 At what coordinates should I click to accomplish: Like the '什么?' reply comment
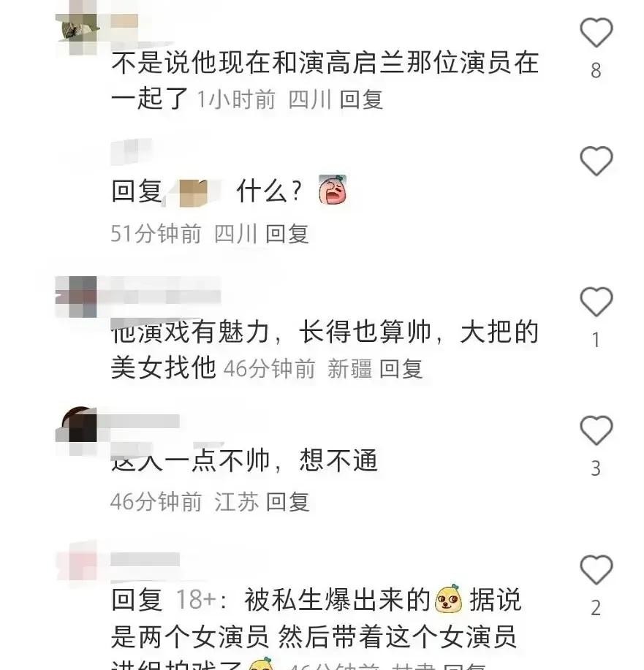[x=596, y=161]
